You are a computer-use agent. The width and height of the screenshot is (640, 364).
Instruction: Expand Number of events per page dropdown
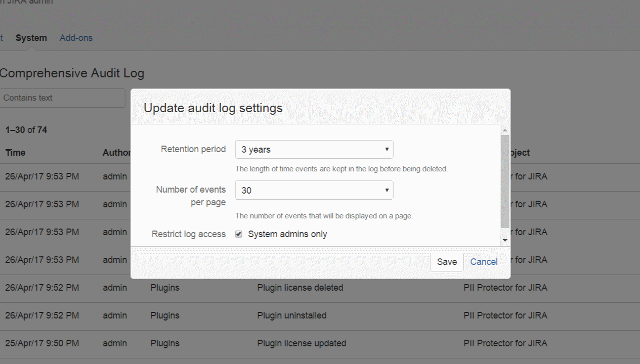pos(314,190)
